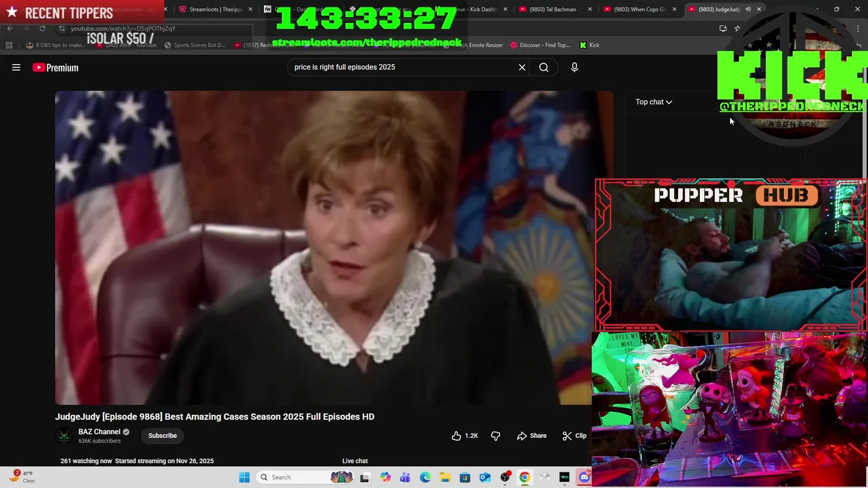Close the When Cops tab
The width and height of the screenshot is (868, 488).
pos(675,9)
